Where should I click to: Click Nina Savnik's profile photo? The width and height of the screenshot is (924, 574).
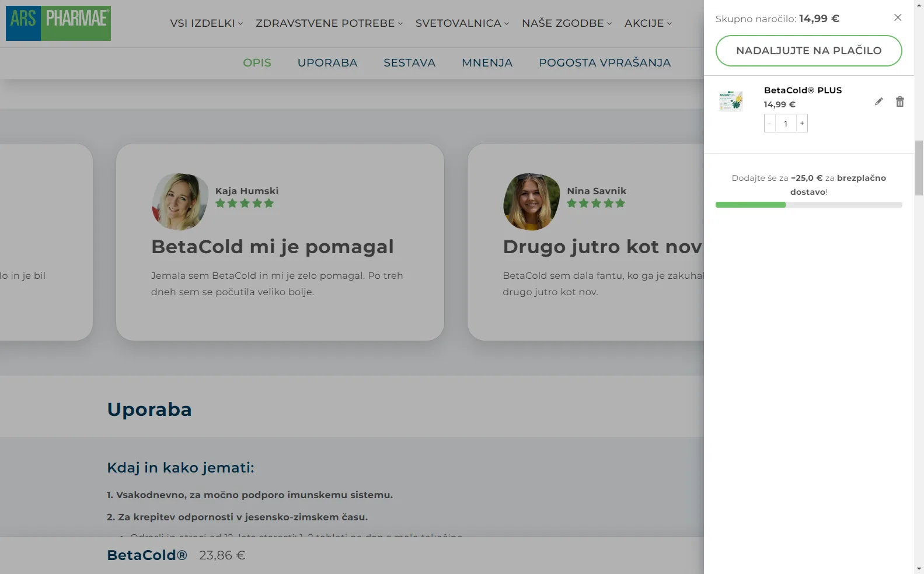click(x=532, y=202)
